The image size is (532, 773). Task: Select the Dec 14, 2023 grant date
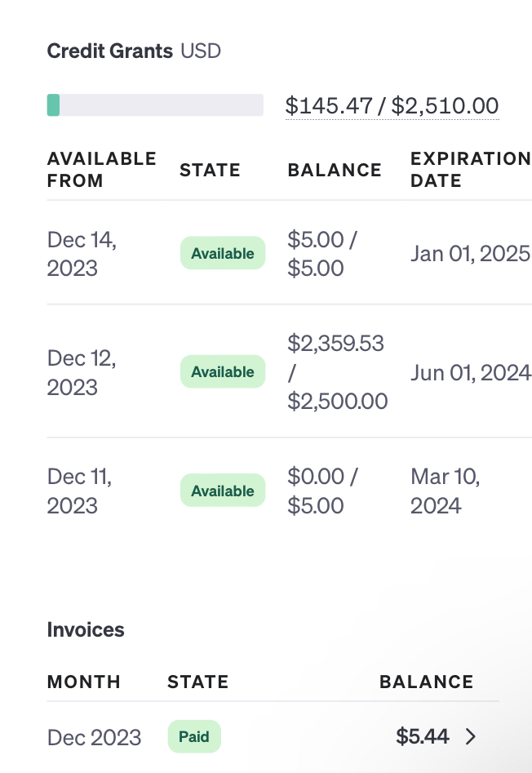[82, 254]
